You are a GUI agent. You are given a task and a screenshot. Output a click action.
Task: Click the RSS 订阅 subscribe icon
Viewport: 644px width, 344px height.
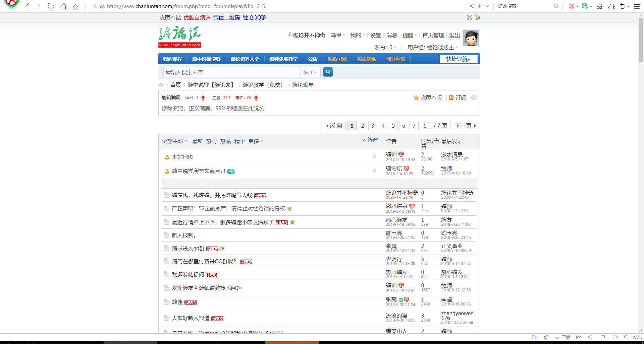[x=451, y=98]
